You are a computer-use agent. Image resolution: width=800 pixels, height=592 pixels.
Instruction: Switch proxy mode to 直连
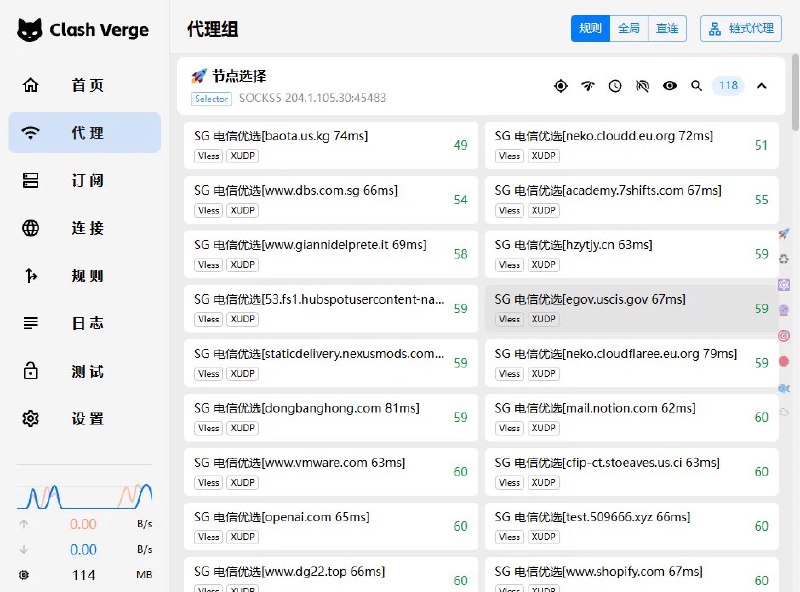coord(667,28)
